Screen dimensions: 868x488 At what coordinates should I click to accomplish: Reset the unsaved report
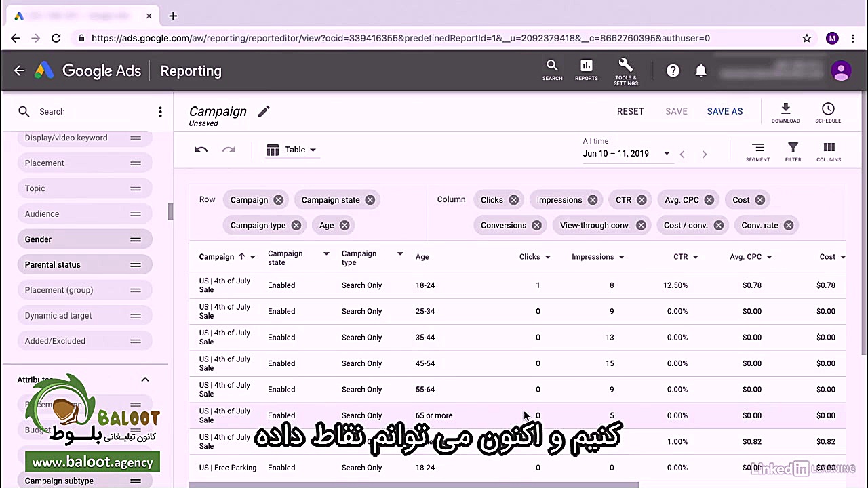[630, 111]
